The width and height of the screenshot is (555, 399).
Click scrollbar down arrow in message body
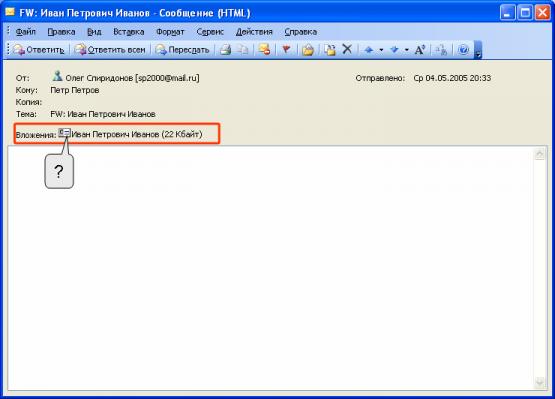point(539,383)
